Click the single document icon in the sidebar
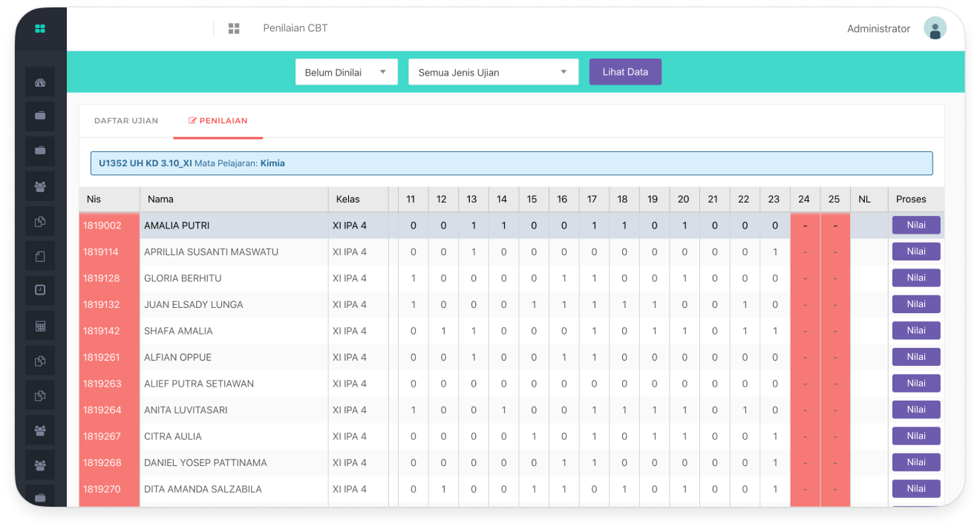Image resolution: width=980 pixels, height=529 pixels. [40, 255]
